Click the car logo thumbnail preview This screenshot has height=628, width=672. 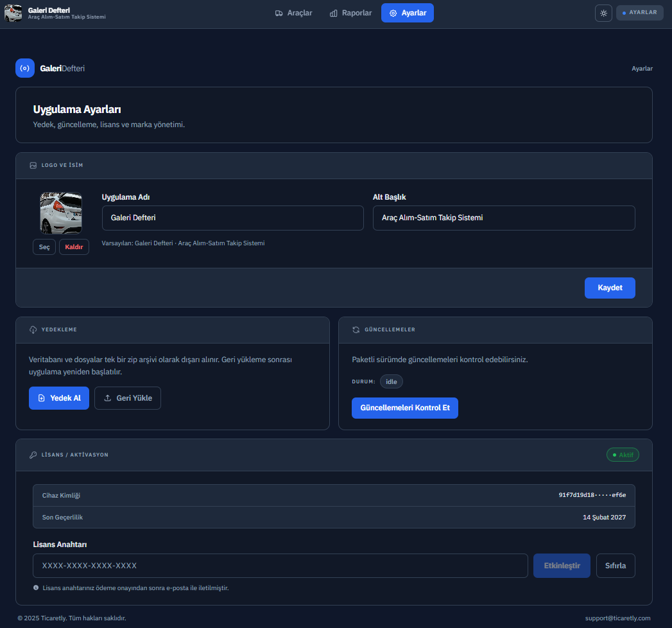coord(61,213)
